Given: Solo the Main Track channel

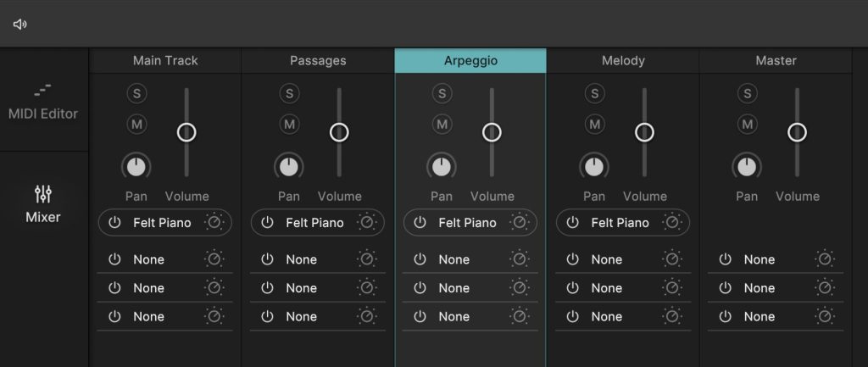Looking at the screenshot, I should click(x=136, y=93).
